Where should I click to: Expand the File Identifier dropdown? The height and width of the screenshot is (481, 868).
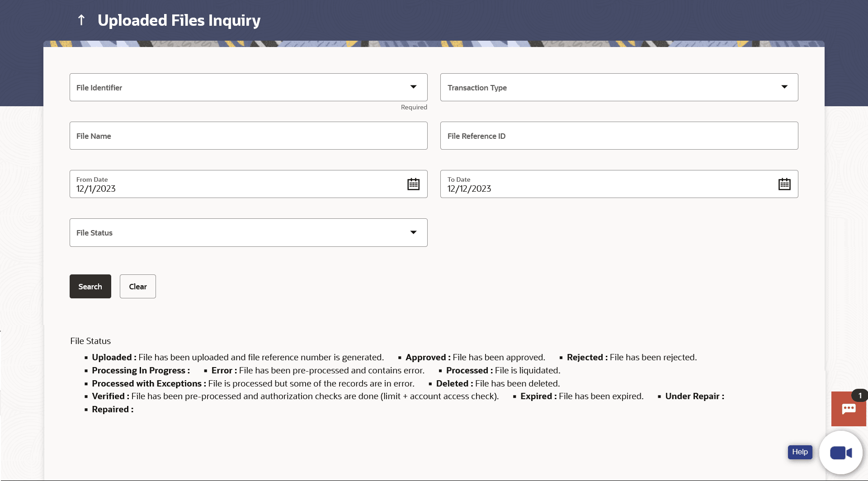(248, 87)
